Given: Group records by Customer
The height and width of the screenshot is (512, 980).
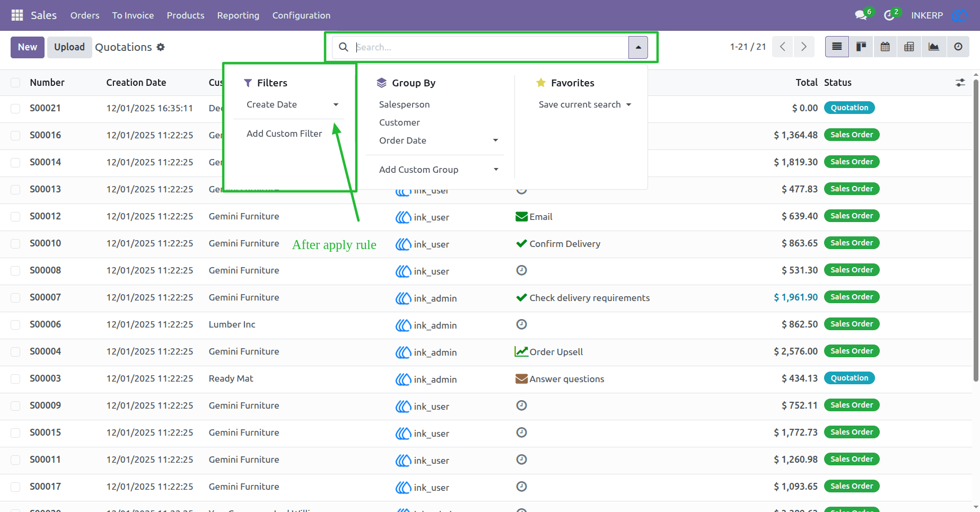Looking at the screenshot, I should [x=399, y=123].
